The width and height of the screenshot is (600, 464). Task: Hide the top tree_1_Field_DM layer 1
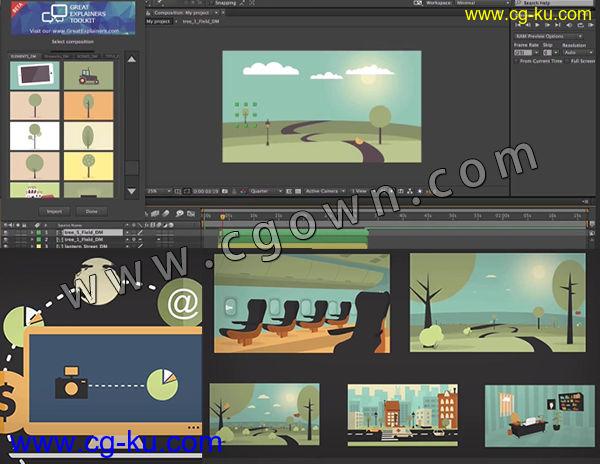pos(5,232)
